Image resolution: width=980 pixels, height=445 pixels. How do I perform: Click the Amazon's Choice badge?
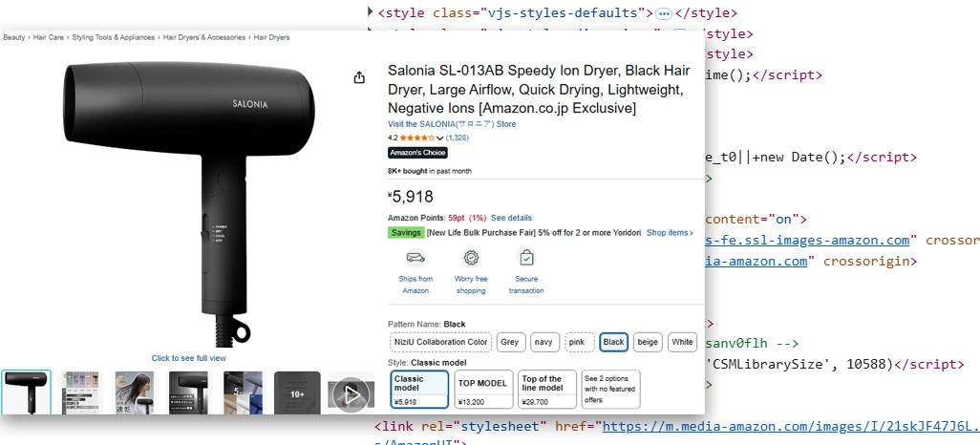pos(417,153)
